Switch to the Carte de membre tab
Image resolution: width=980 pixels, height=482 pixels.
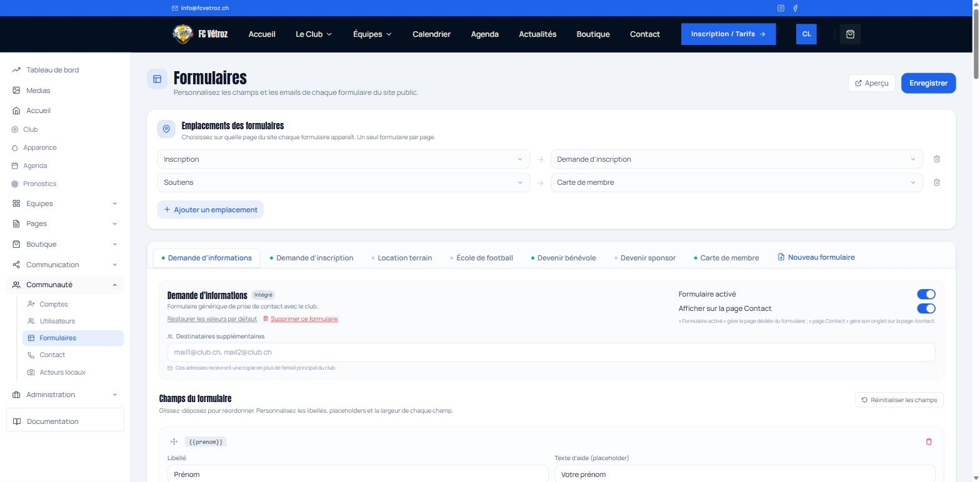[x=726, y=258]
